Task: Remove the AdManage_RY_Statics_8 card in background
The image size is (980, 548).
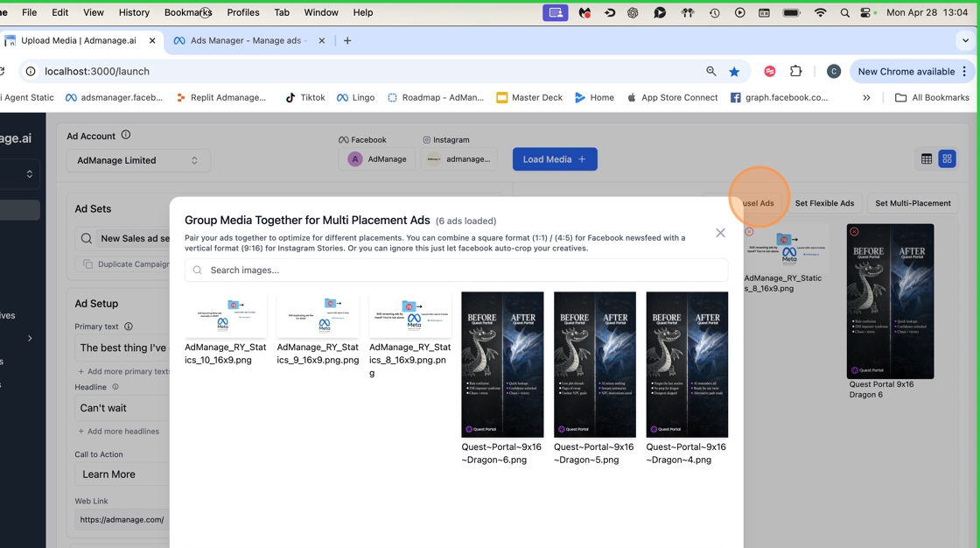Action: (x=749, y=231)
